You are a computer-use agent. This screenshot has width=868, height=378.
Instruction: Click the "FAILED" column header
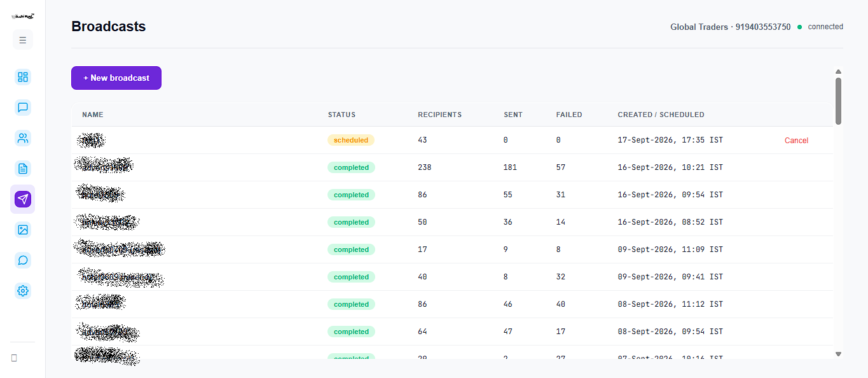pos(569,115)
